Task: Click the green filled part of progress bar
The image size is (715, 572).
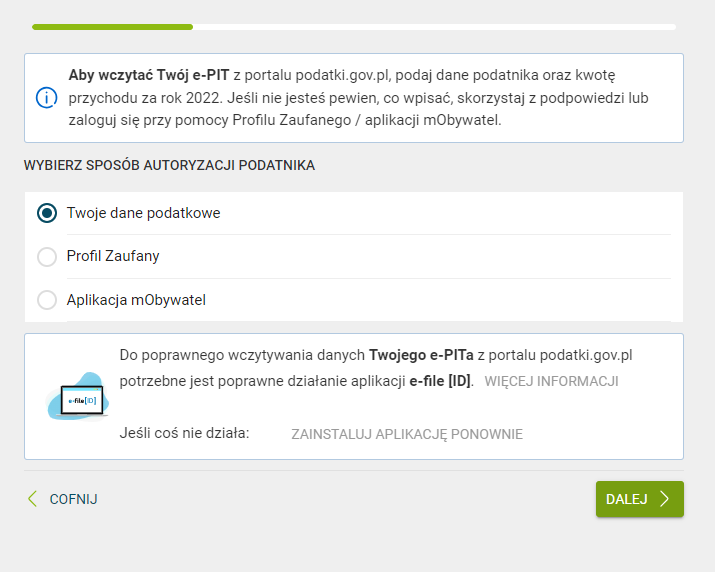Action: pos(112,27)
